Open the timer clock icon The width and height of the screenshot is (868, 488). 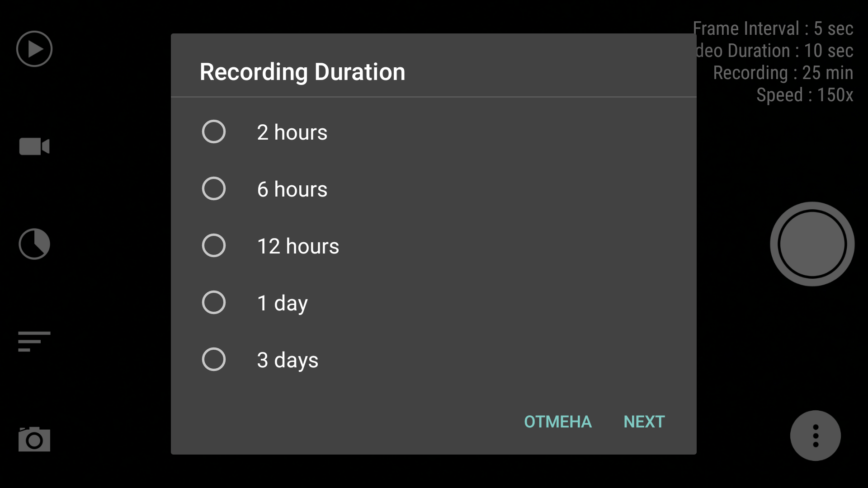pos(34,244)
